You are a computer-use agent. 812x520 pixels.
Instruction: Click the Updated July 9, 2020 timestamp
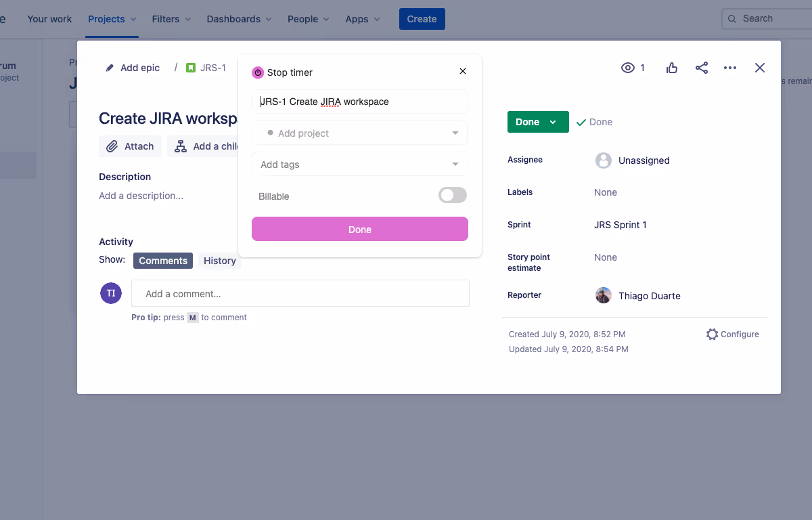(568, 349)
